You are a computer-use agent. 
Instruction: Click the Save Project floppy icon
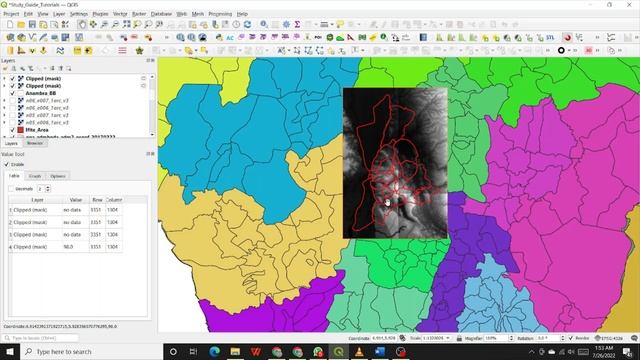pyautogui.click(x=32, y=24)
